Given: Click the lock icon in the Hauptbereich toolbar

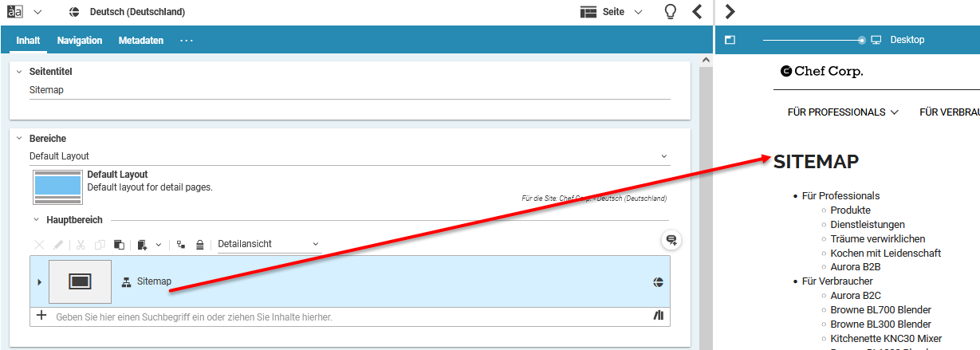Looking at the screenshot, I should click(199, 244).
